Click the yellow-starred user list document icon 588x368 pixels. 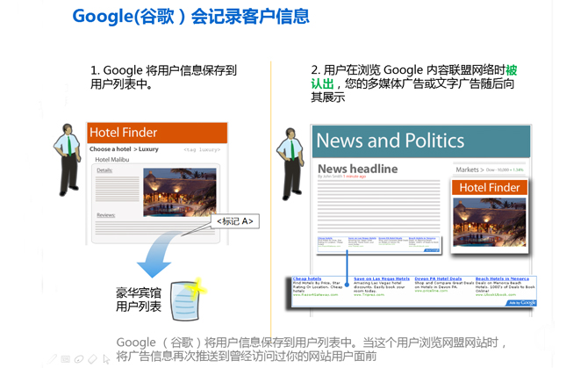click(x=188, y=299)
